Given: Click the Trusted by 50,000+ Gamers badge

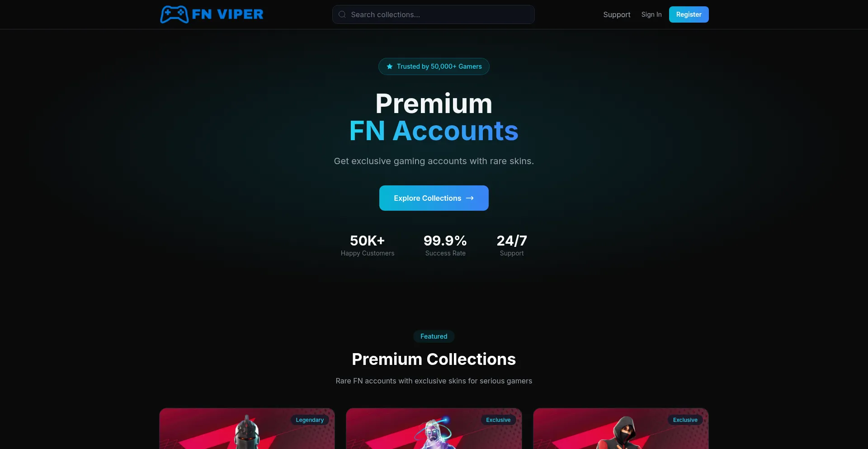Looking at the screenshot, I should point(434,66).
